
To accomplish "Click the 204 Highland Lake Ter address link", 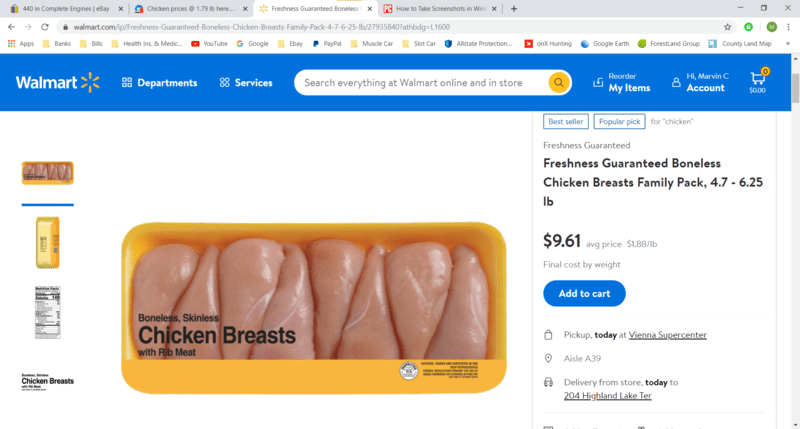I will pyautogui.click(x=607, y=395).
